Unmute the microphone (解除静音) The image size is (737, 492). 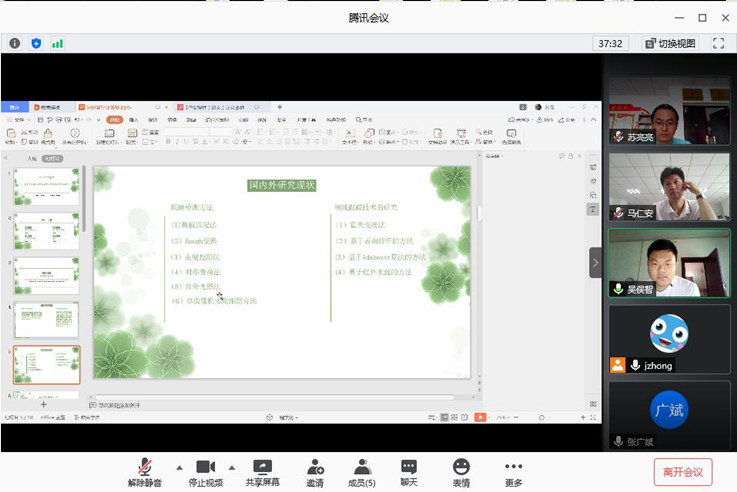pos(143,471)
